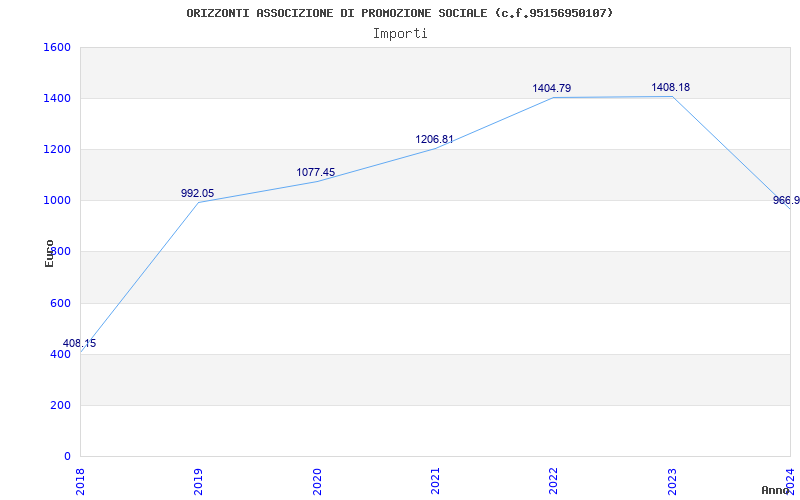Select the 2023 x-axis label

(672, 481)
